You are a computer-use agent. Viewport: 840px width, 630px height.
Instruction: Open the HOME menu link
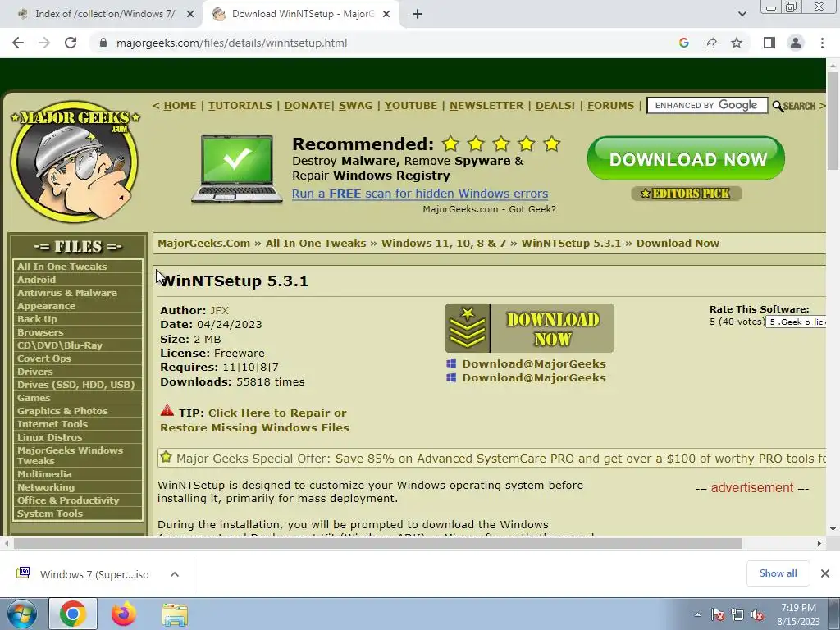tap(180, 106)
